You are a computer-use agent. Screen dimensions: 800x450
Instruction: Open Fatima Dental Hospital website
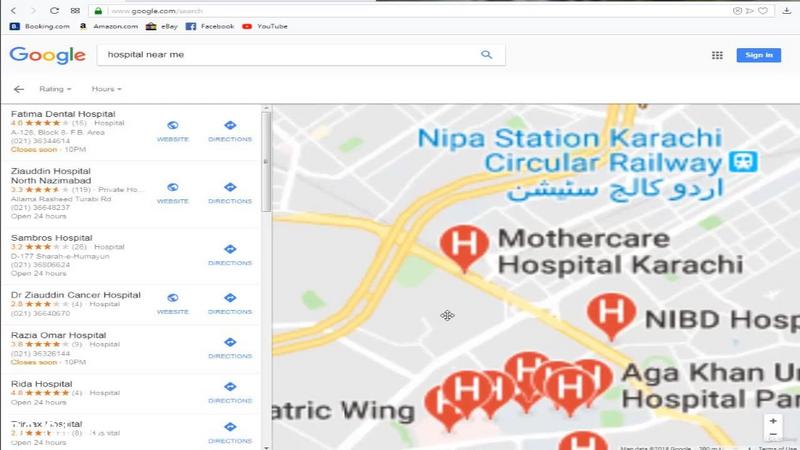[x=173, y=131]
